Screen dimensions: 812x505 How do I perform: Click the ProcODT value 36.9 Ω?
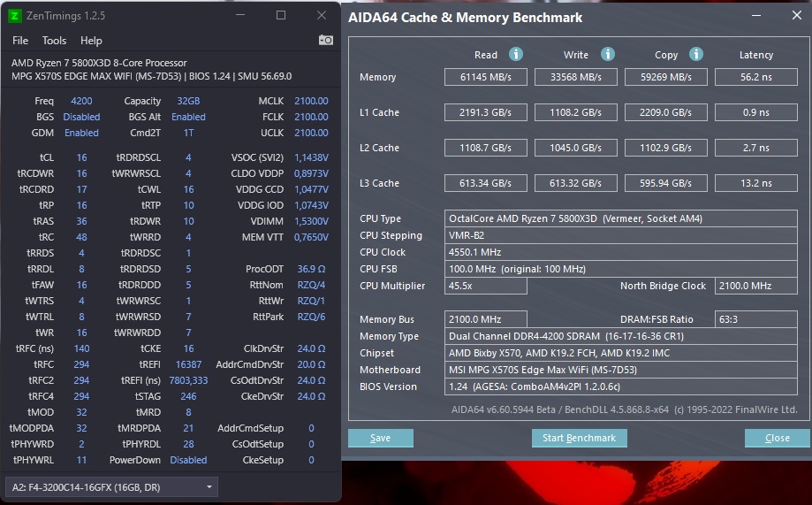click(311, 269)
